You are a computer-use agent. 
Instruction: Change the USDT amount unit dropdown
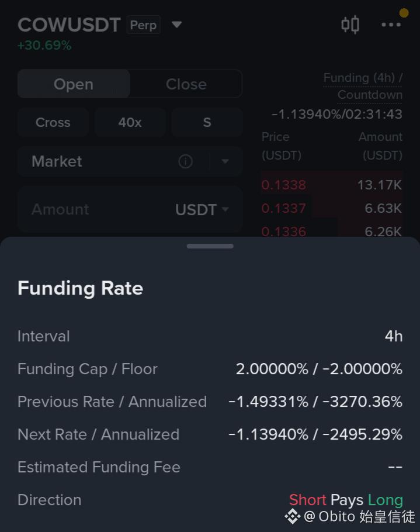pyautogui.click(x=202, y=209)
